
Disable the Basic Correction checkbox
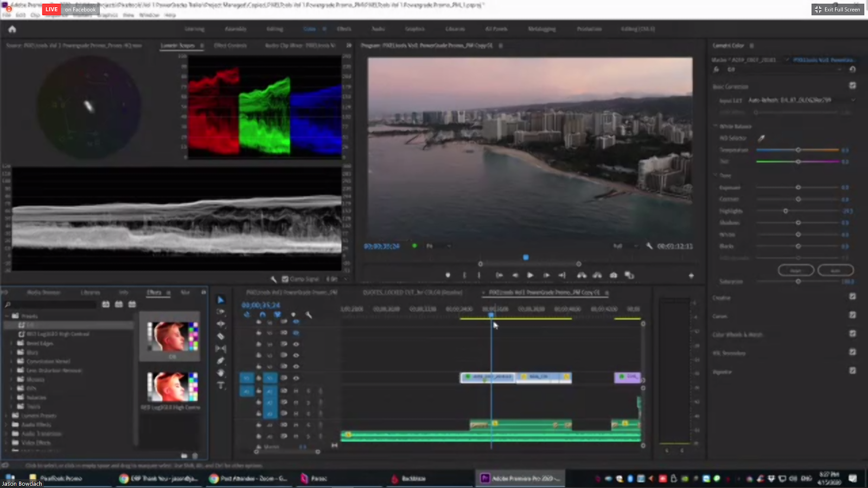click(x=852, y=86)
